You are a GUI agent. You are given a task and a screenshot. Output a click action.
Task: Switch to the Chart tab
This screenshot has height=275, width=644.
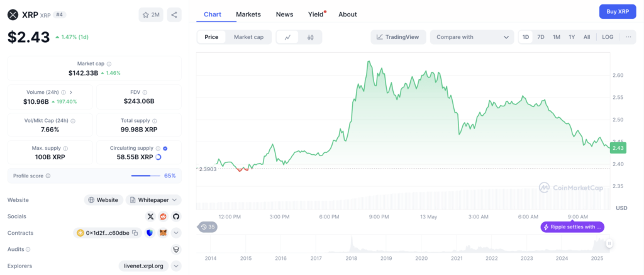pos(213,14)
